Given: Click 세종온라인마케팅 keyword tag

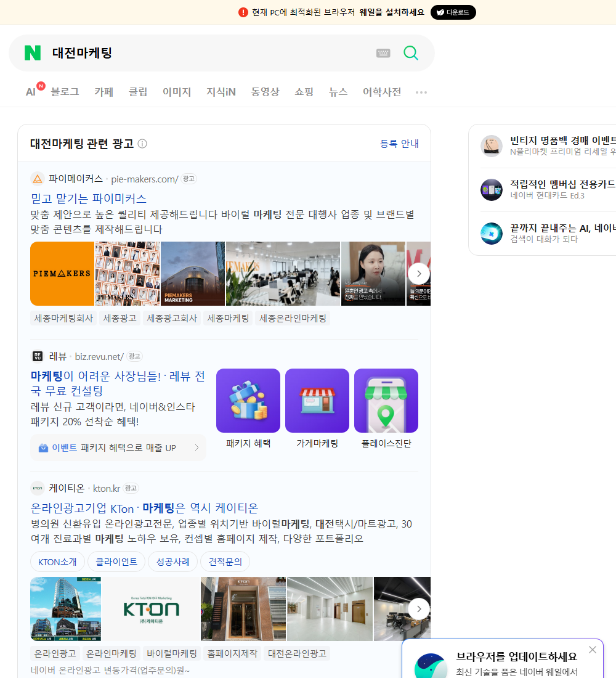Looking at the screenshot, I should [x=293, y=318].
